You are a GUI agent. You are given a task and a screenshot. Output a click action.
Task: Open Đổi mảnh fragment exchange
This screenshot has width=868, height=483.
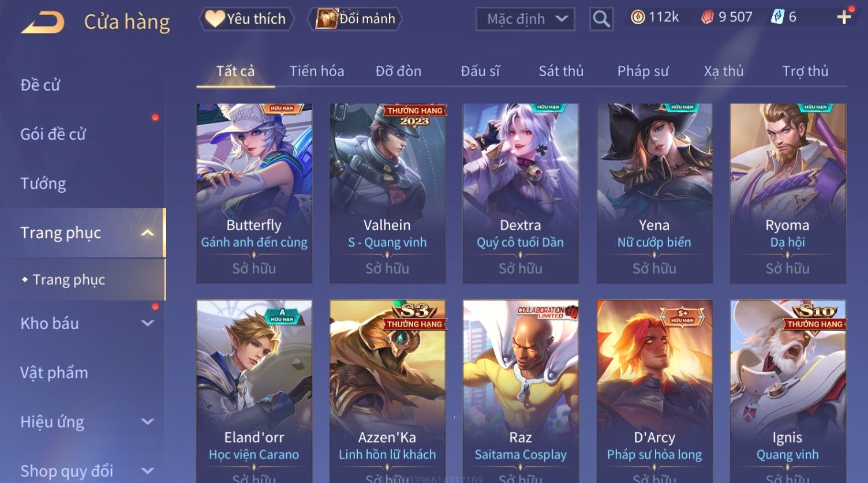pyautogui.click(x=356, y=19)
